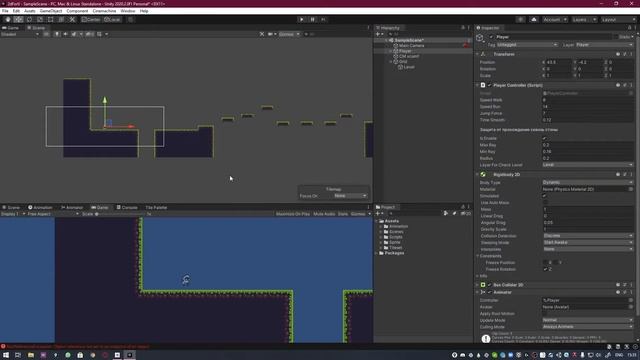Switch to the Console tab
This screenshot has width=640, height=360.
click(x=127, y=207)
